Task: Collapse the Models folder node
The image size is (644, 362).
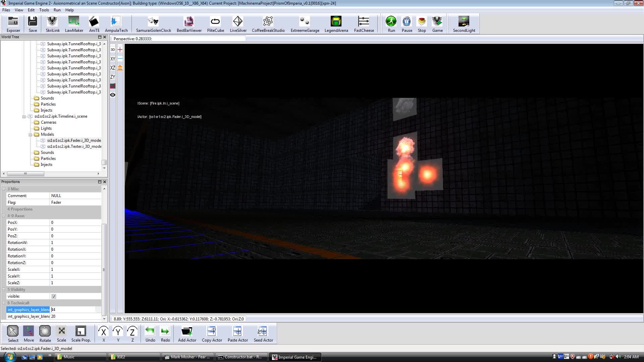Action: point(30,135)
